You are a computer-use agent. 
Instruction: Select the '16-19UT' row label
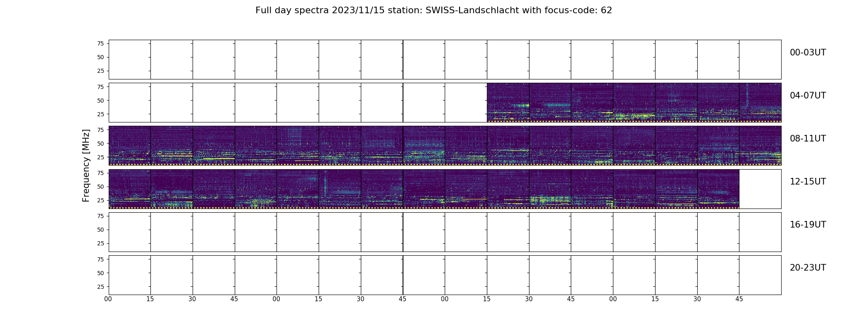click(x=808, y=225)
